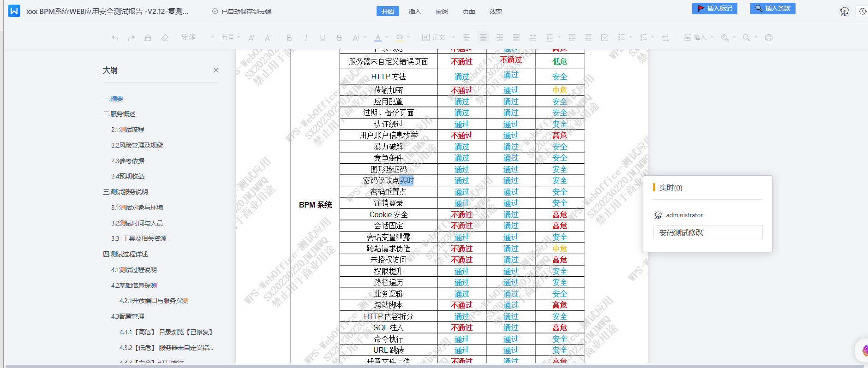Apply the text highlight color swatch
Screen dimensions: 868x368
[x=400, y=38]
